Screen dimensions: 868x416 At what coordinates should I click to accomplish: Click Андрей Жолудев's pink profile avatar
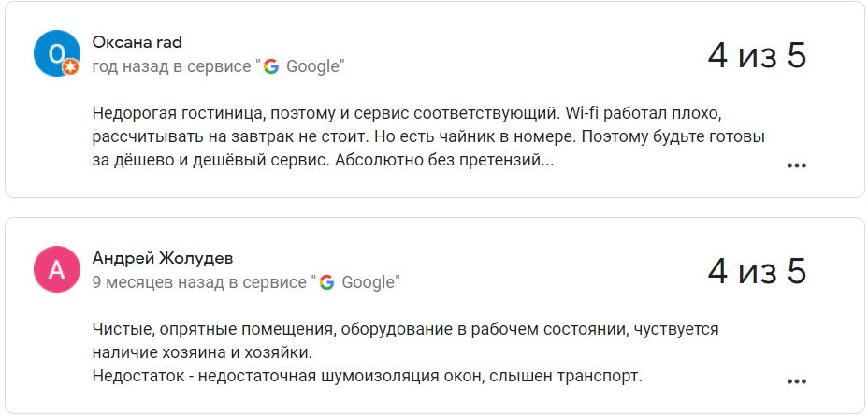coord(56,270)
